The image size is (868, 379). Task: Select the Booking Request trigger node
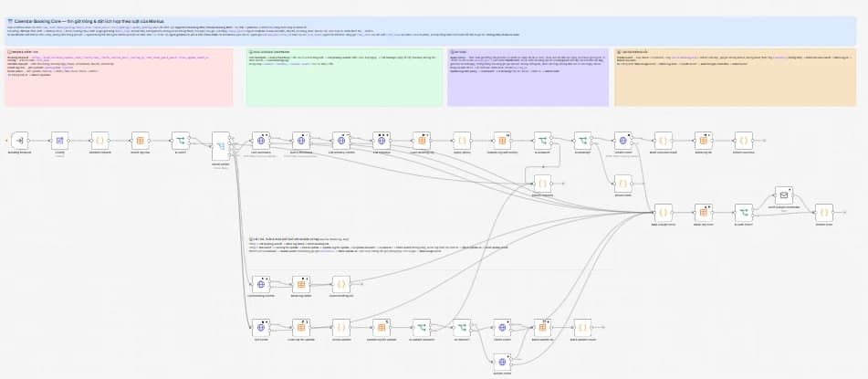(19, 141)
